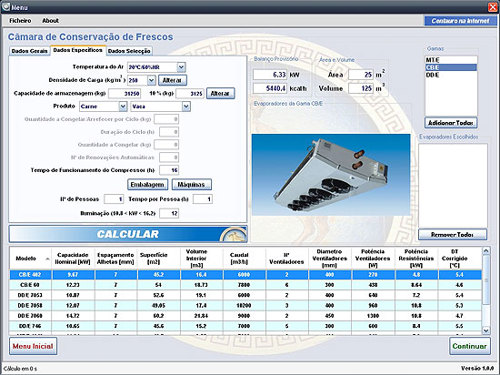
Task: Click the Iluminação input field
Action: [169, 213]
